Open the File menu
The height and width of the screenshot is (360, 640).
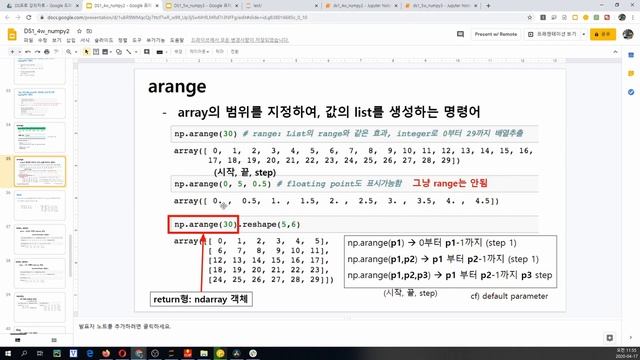(28, 40)
